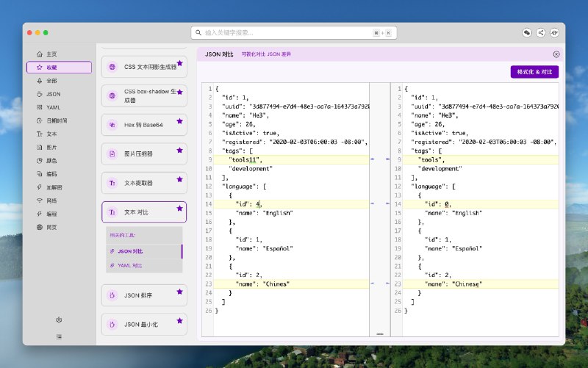Screen dimensions: 588x368
Task: Click the rightmost round icon in title bar
Action: [x=555, y=33]
